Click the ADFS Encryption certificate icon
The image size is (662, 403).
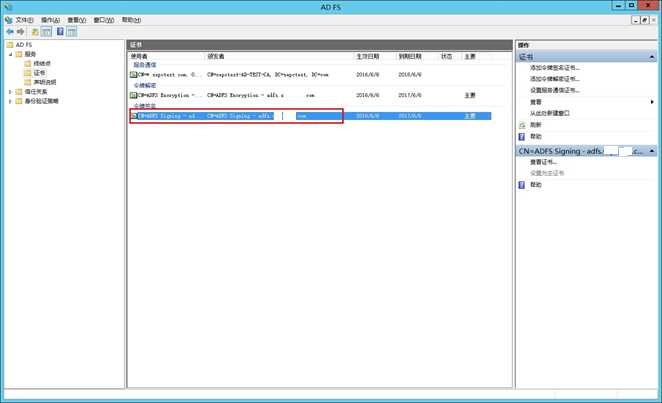[x=133, y=95]
